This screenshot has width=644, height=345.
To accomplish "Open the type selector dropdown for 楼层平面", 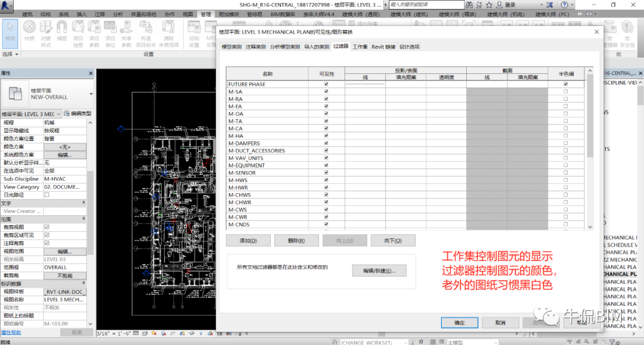I will (91, 94).
